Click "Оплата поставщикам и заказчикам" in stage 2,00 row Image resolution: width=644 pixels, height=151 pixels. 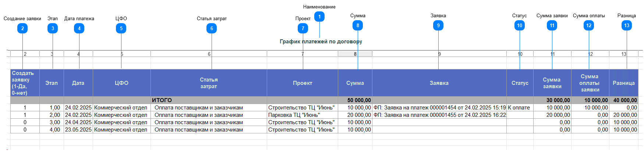(x=209, y=115)
